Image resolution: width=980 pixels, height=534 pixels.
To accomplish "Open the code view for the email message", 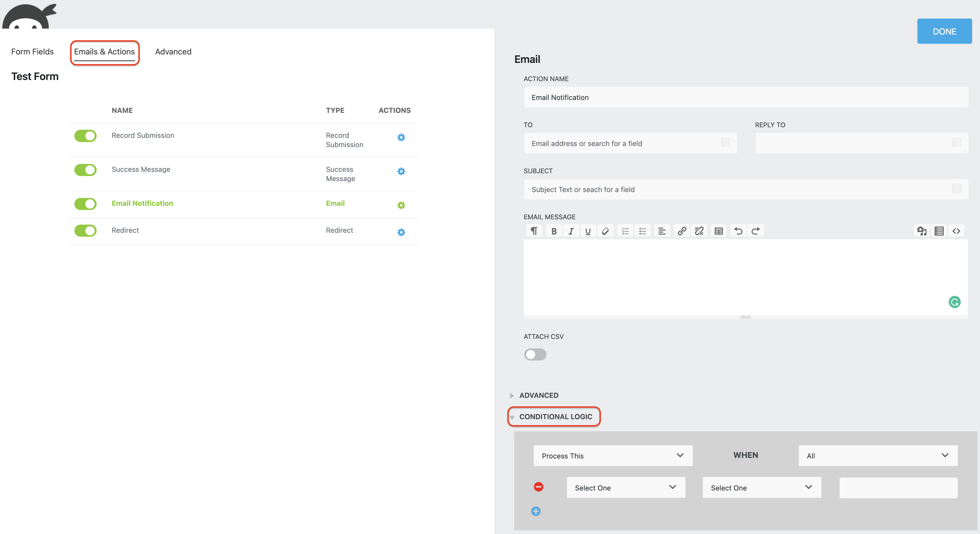I will (956, 231).
